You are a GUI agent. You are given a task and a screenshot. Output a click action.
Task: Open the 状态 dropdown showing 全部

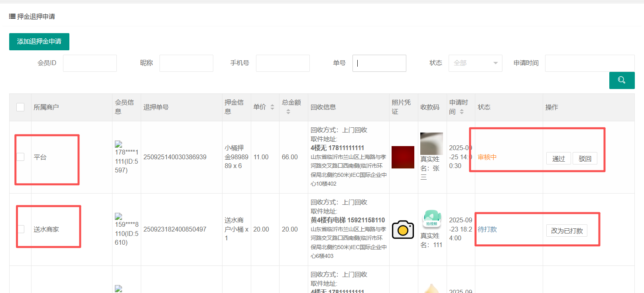pyautogui.click(x=475, y=63)
